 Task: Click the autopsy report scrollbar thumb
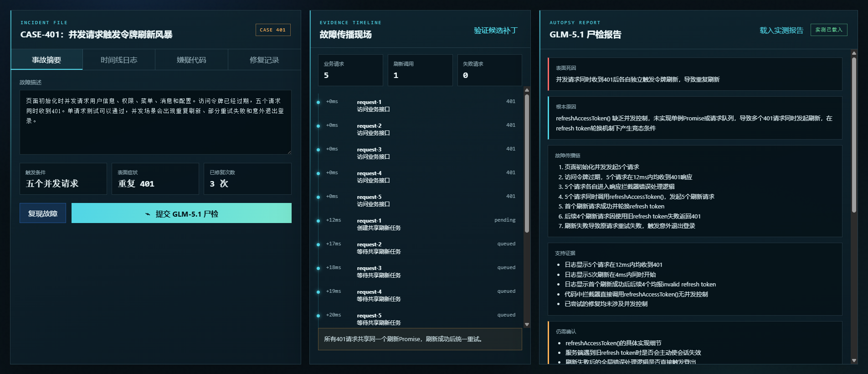[x=854, y=135]
